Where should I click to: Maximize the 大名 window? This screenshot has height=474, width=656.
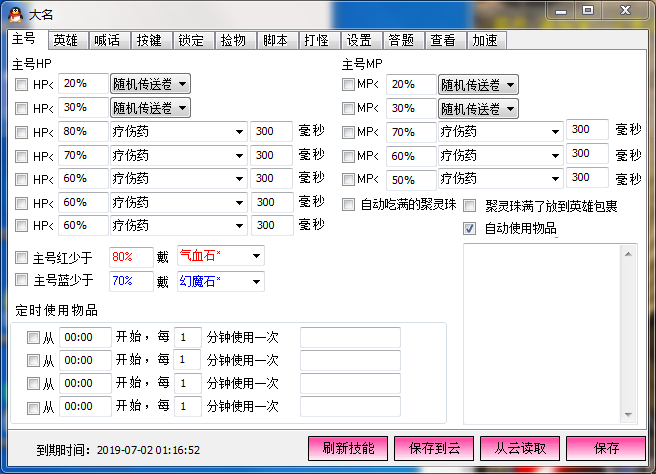(588, 11)
